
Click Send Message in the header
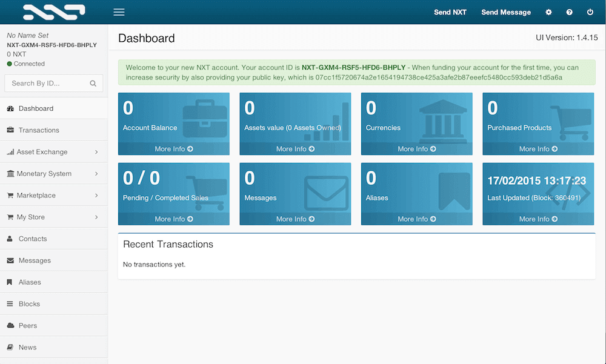click(506, 12)
